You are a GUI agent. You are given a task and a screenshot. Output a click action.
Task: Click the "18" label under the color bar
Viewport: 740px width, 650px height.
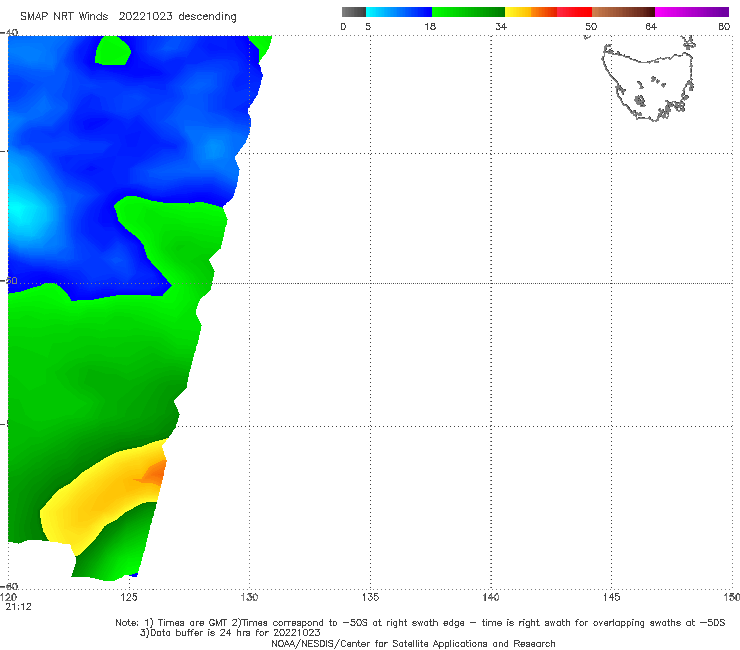[x=430, y=27]
